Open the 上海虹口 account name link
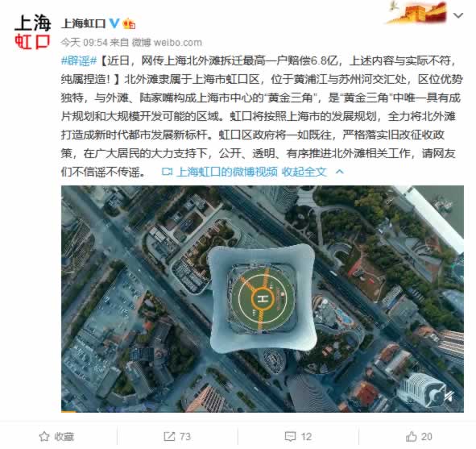476x449 pixels. (x=83, y=23)
